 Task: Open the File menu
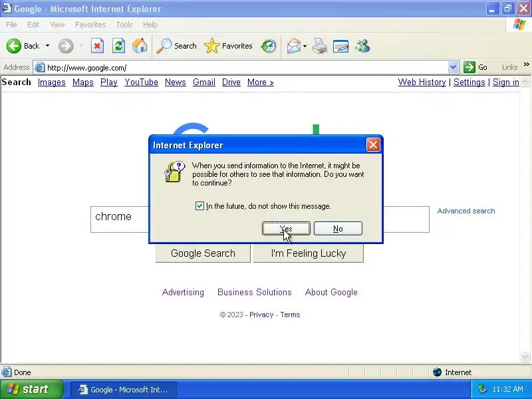tap(11, 25)
